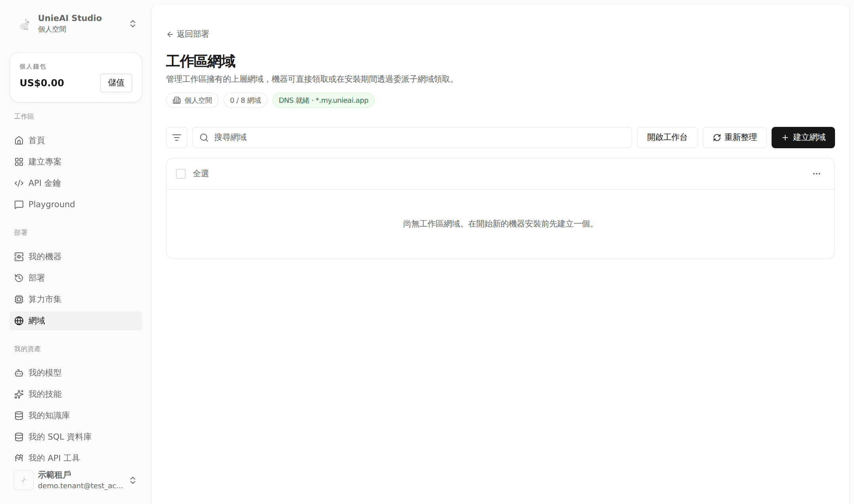The width and height of the screenshot is (854, 504).
Task: Click the 個人空間 badge under title
Action: (x=193, y=100)
